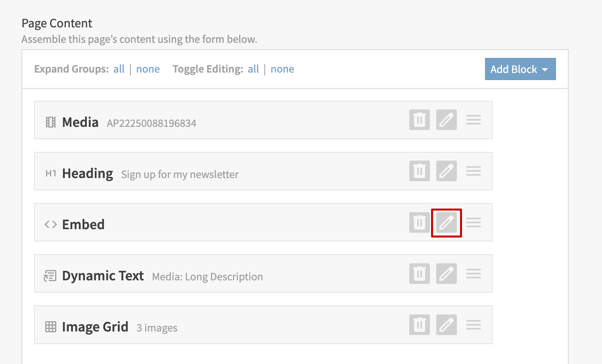Delete the Media block
Viewport: 602px width, 364px height.
(x=420, y=120)
